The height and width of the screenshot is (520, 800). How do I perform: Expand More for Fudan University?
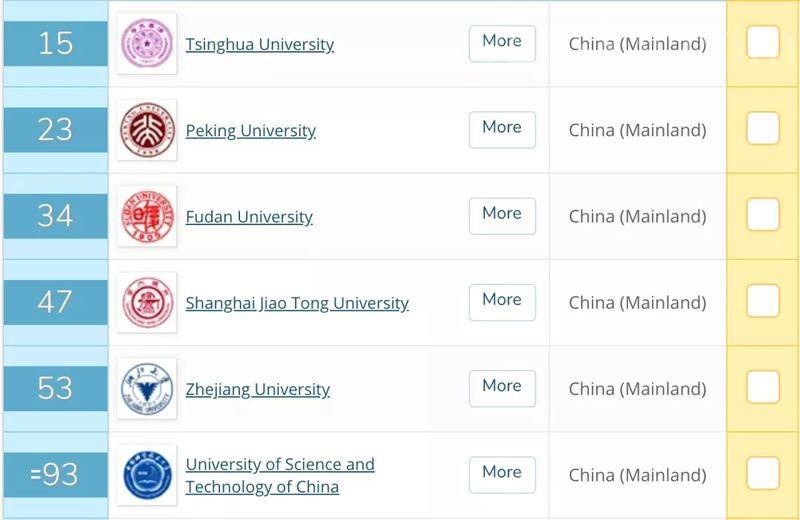point(502,214)
